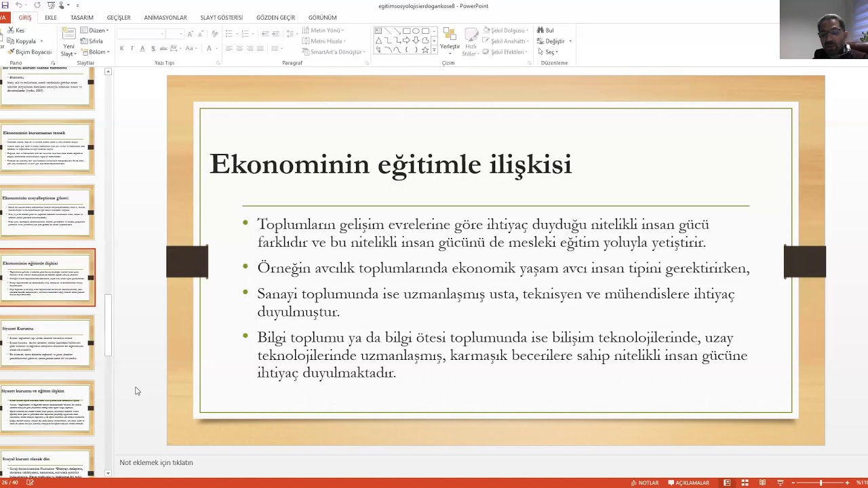The width and height of the screenshot is (868, 488).
Task: Toggle text shadow (S) formatting
Action: [153, 48]
